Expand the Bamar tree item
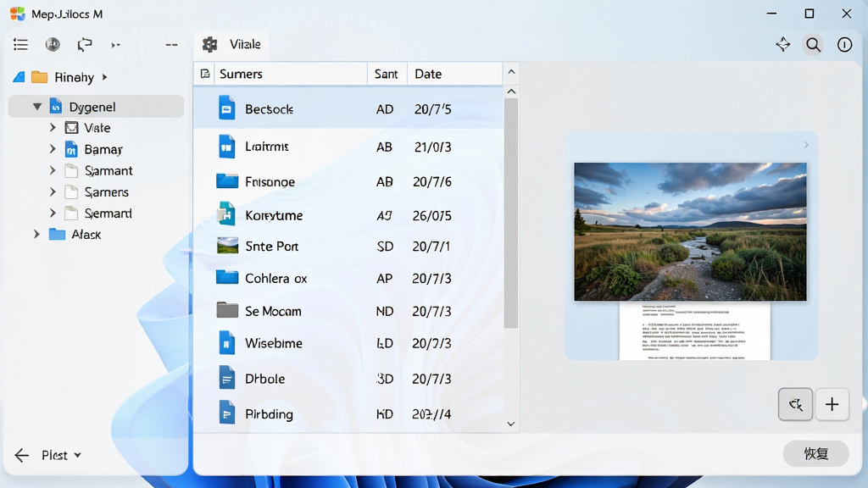The height and width of the screenshot is (488, 868). point(53,149)
